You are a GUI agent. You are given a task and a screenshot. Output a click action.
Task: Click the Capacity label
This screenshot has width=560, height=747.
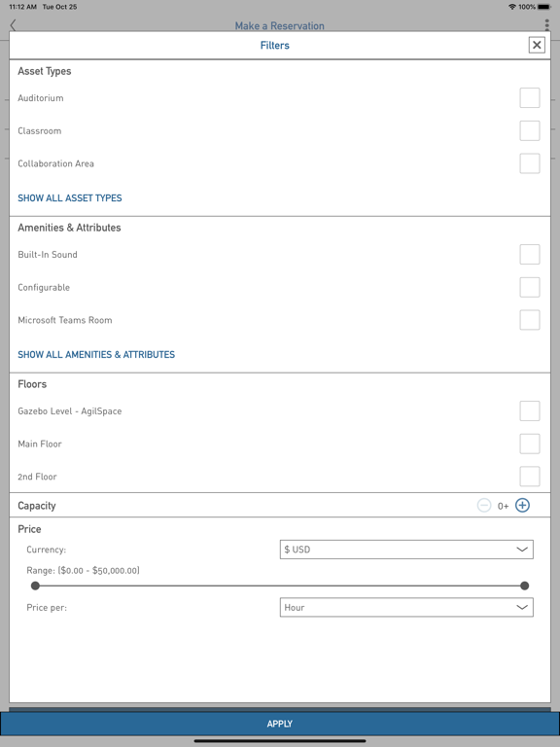37,506
